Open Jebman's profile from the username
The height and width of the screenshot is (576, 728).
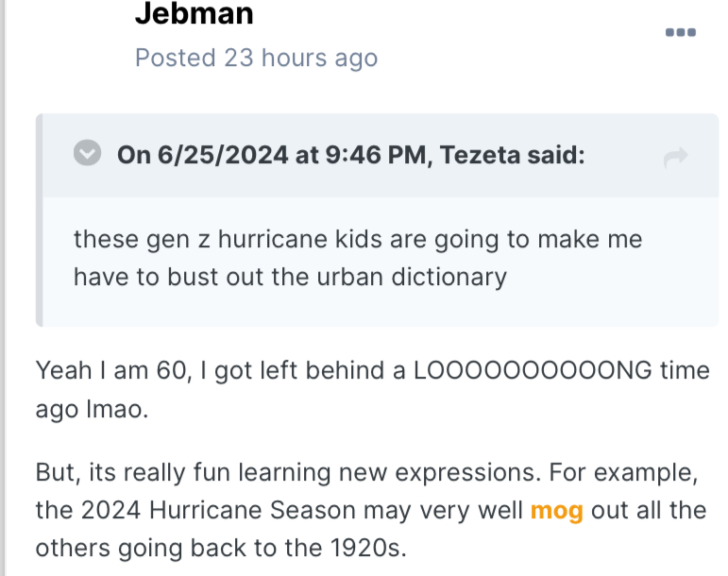194,13
